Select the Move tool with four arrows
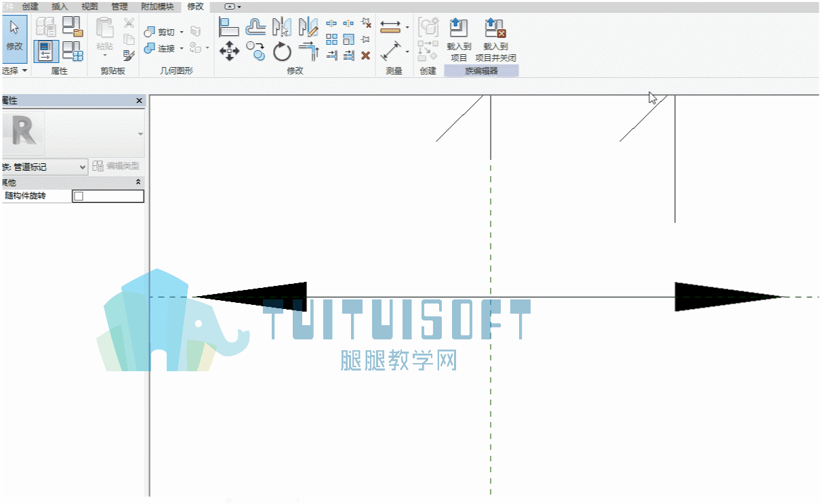Viewport: 822px width, 504px height. pos(230,50)
